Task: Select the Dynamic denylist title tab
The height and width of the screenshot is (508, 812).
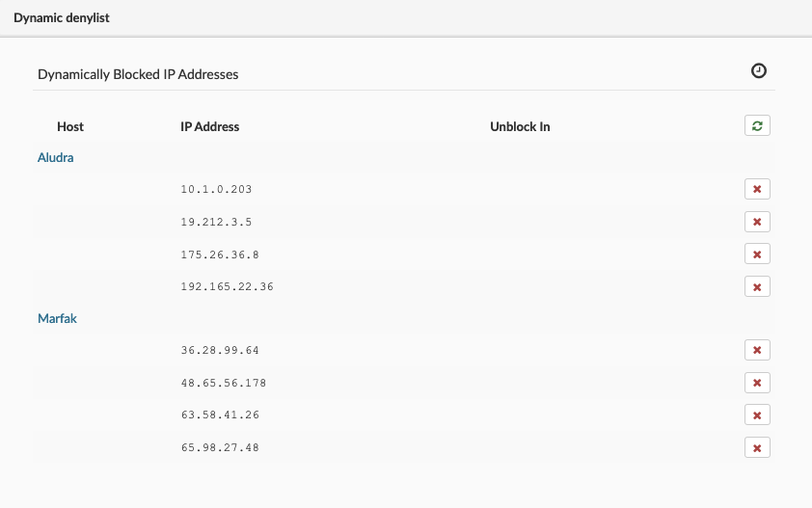Action: tap(61, 18)
